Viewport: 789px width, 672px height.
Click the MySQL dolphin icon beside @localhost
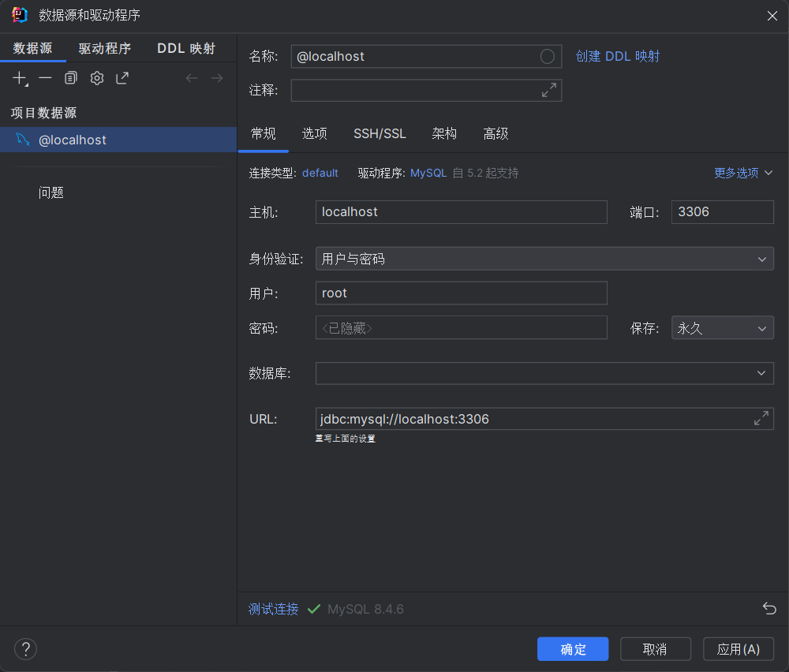pyautogui.click(x=23, y=140)
